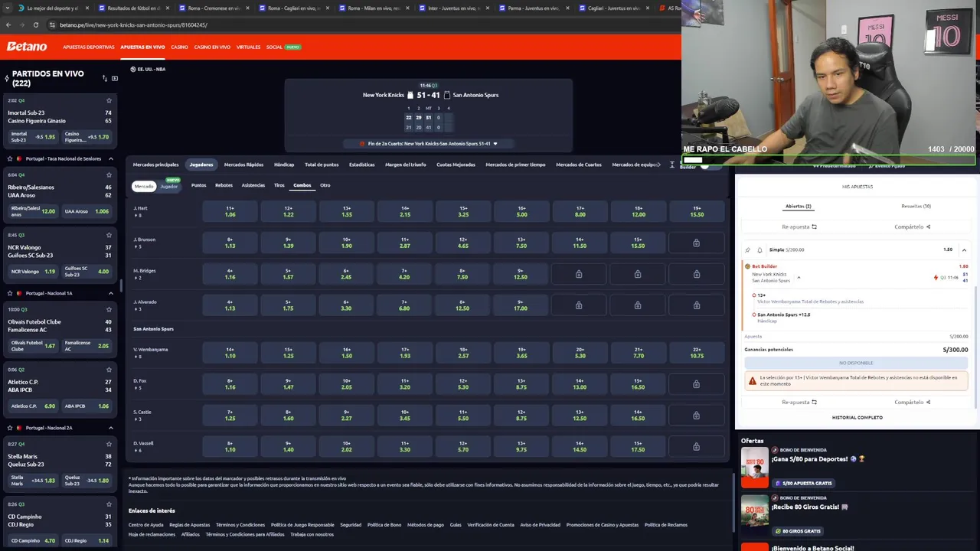Switch to the Hándicap market tab
The image size is (980, 551).
point(284,165)
